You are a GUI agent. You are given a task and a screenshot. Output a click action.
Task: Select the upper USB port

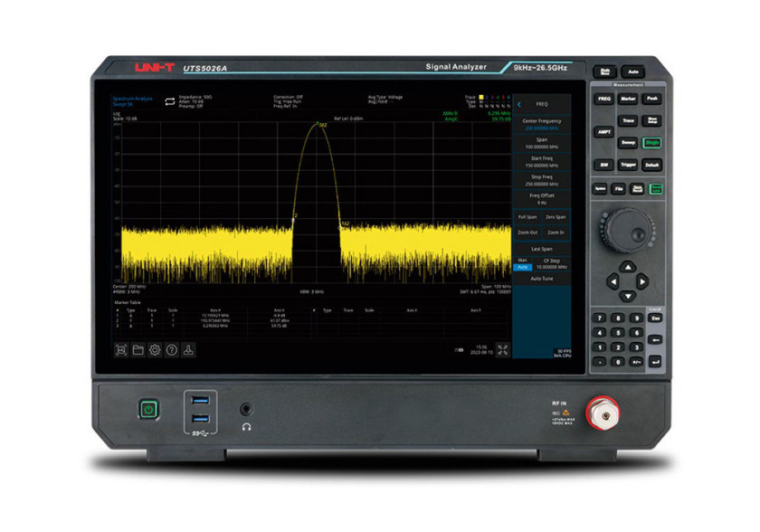click(x=200, y=400)
